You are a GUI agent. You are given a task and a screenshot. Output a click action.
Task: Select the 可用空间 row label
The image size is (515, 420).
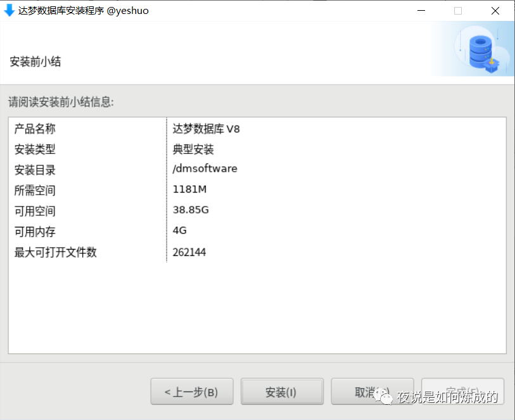point(35,211)
